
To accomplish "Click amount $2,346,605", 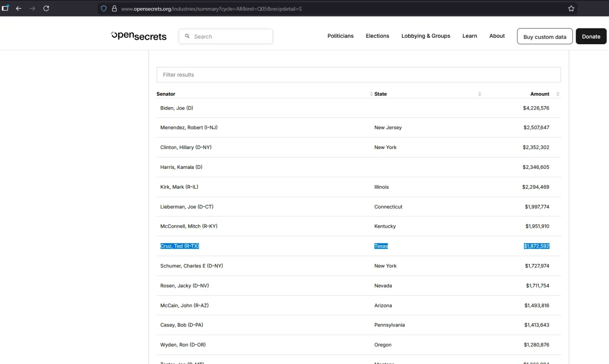I will tap(536, 167).
